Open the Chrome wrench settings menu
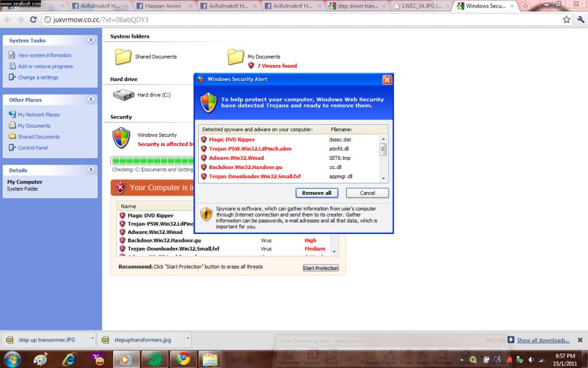Screen dimensions: 588x368 point(581,20)
